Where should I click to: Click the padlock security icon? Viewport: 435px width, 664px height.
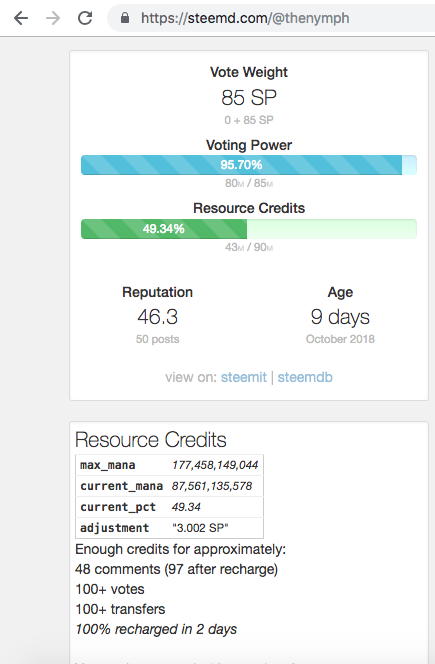(125, 18)
